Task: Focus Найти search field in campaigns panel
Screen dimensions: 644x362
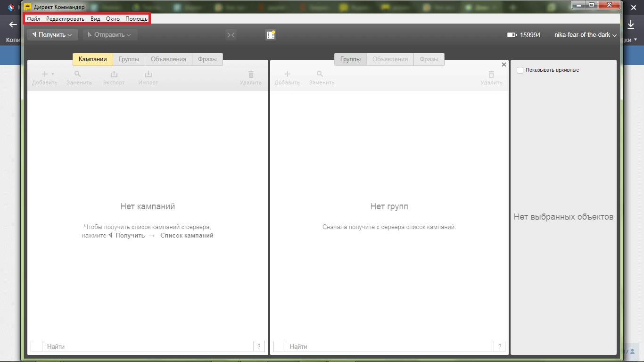Action: 149,346
